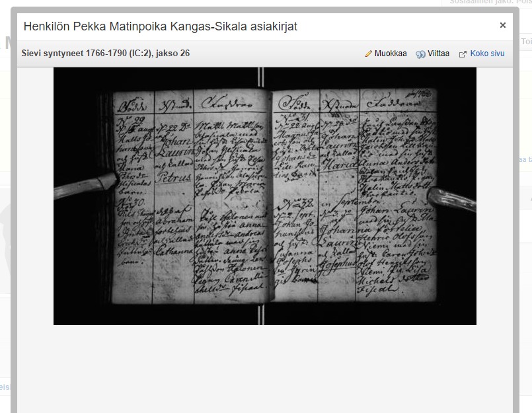Image resolution: width=532 pixels, height=413 pixels.
Task: Select the dialog title 'Henkilön Pekka Matinpoika Kangas-Sikala asiakirjat'
Action: (x=160, y=26)
